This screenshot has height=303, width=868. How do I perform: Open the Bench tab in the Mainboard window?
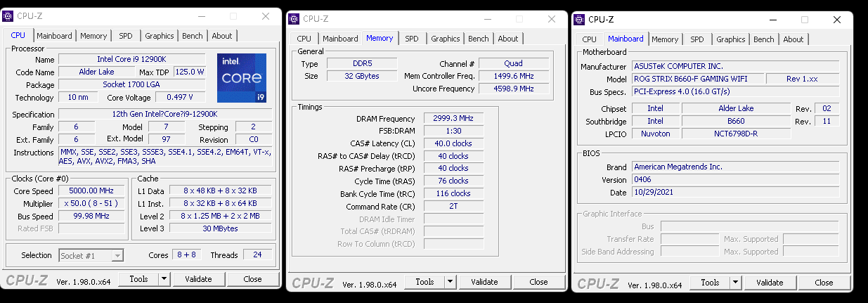tap(764, 40)
